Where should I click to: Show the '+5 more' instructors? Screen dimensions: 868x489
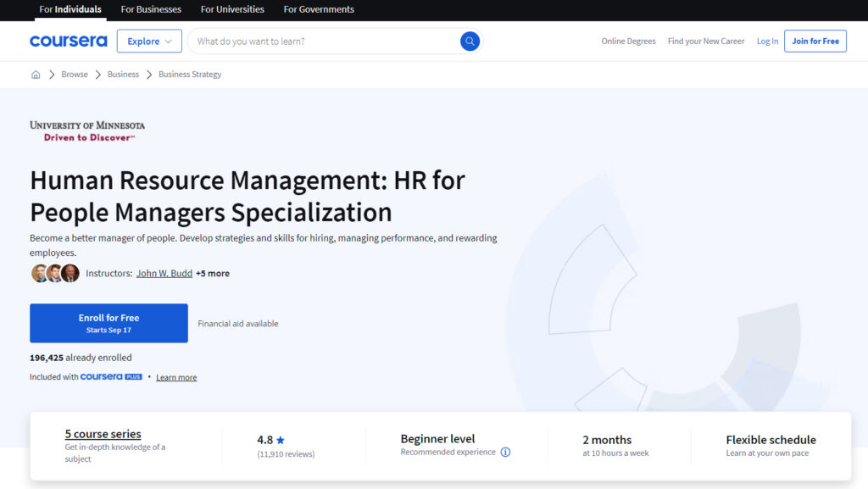[x=213, y=273]
